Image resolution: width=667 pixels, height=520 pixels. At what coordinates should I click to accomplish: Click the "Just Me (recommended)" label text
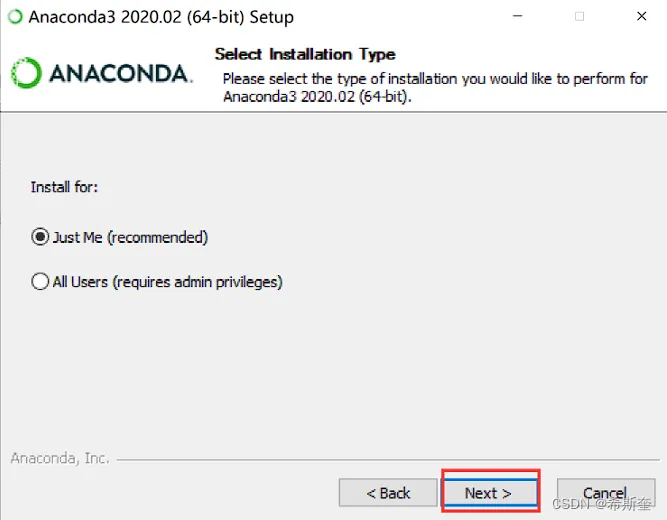(130, 237)
